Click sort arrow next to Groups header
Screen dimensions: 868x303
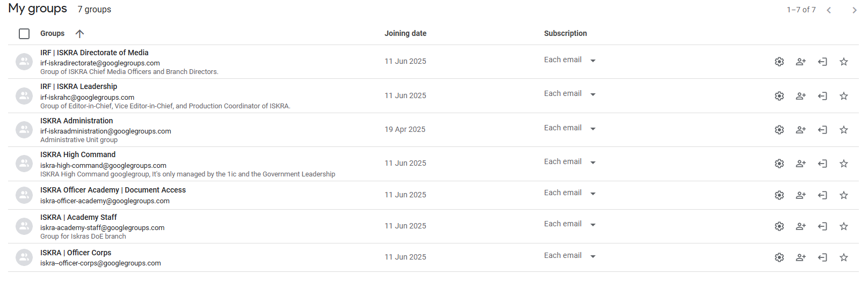pos(79,34)
